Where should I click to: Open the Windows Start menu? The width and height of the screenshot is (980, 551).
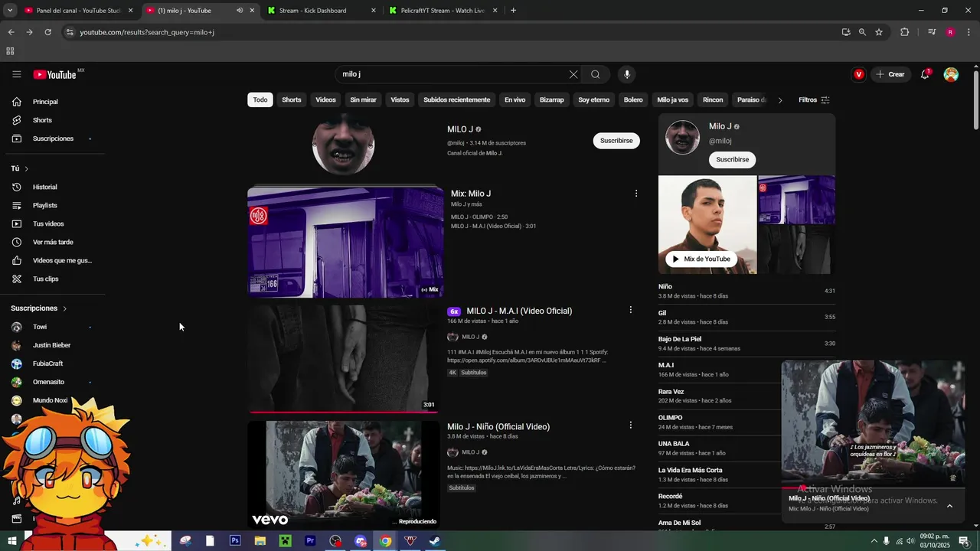click(x=12, y=540)
